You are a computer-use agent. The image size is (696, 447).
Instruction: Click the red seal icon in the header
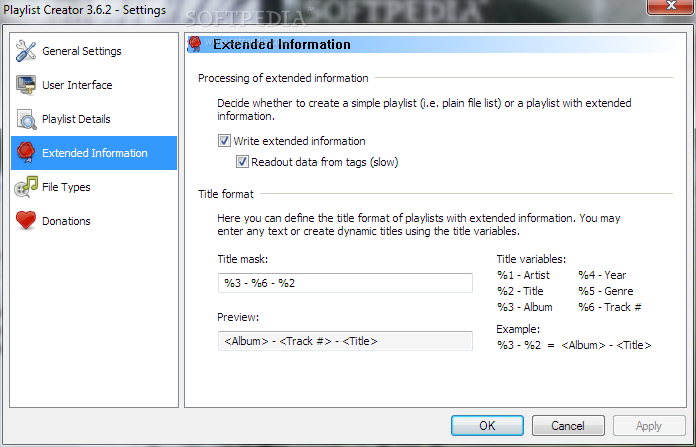tap(194, 44)
